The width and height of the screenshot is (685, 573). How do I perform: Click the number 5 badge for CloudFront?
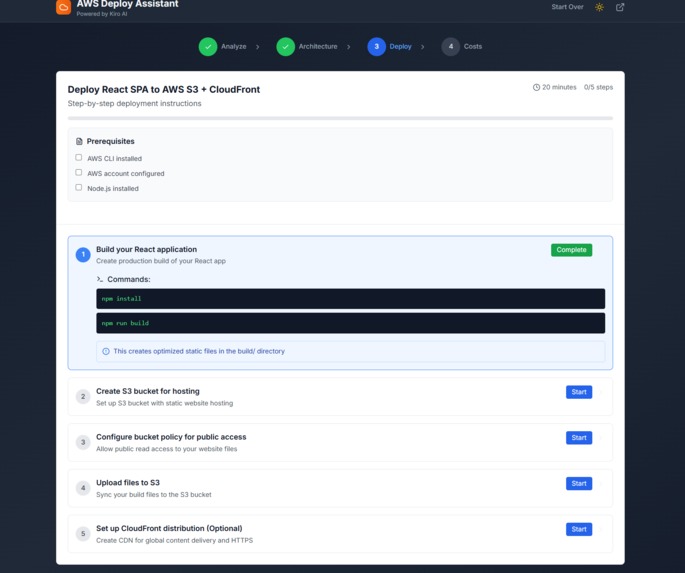pyautogui.click(x=83, y=534)
